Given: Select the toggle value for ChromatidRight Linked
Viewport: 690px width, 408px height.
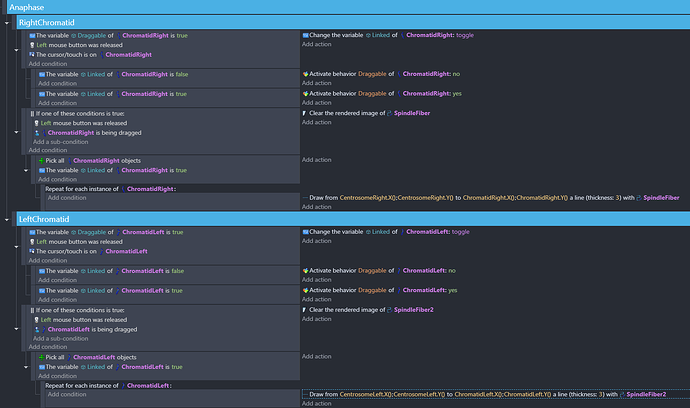Looking at the screenshot, I should click(465, 36).
